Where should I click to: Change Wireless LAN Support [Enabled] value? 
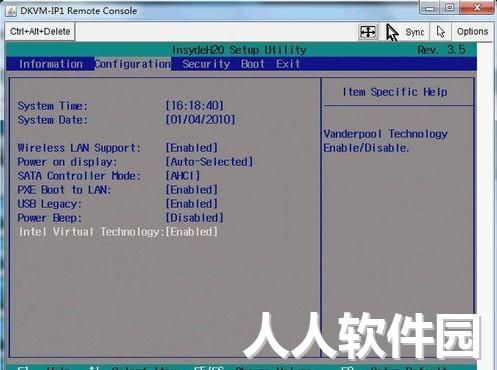[192, 148]
